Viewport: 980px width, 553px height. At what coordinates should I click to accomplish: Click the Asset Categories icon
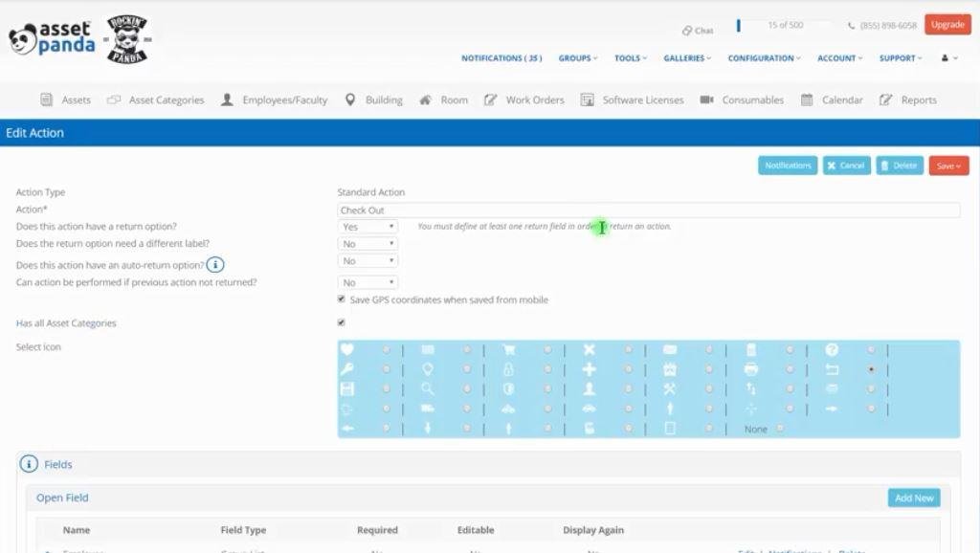click(x=114, y=100)
